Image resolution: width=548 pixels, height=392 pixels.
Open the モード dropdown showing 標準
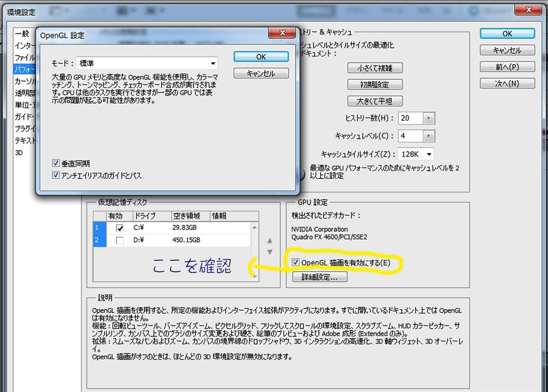(x=147, y=63)
